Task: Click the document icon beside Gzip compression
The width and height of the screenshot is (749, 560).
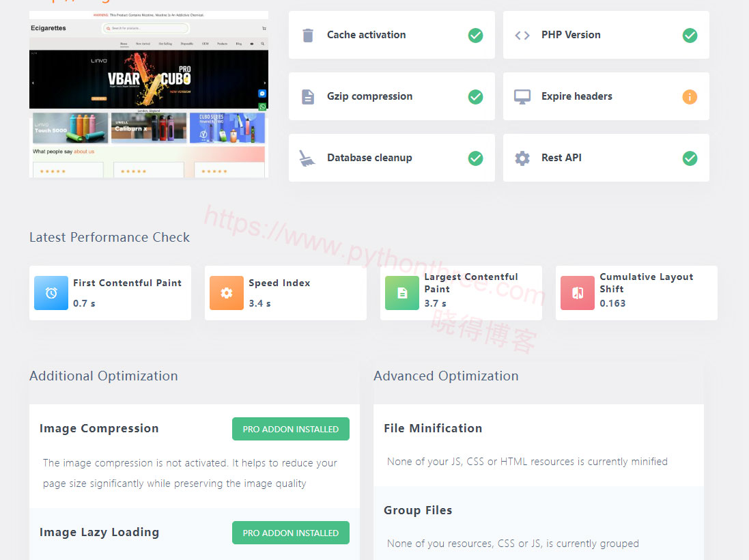Action: point(308,97)
